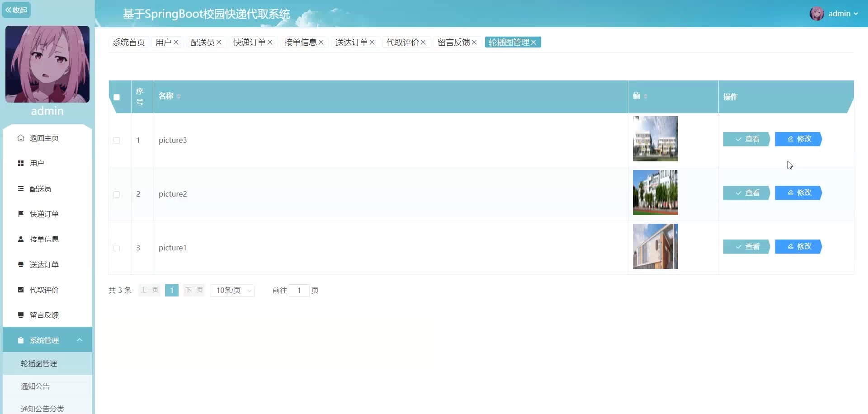The width and height of the screenshot is (868, 414).
Task: Go to 返回主页 in sidebar
Action: (47, 138)
